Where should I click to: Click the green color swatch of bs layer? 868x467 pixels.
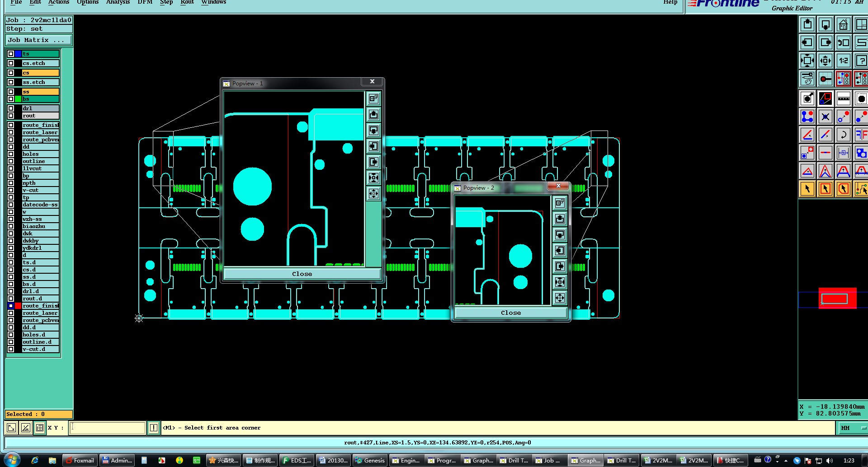point(18,99)
